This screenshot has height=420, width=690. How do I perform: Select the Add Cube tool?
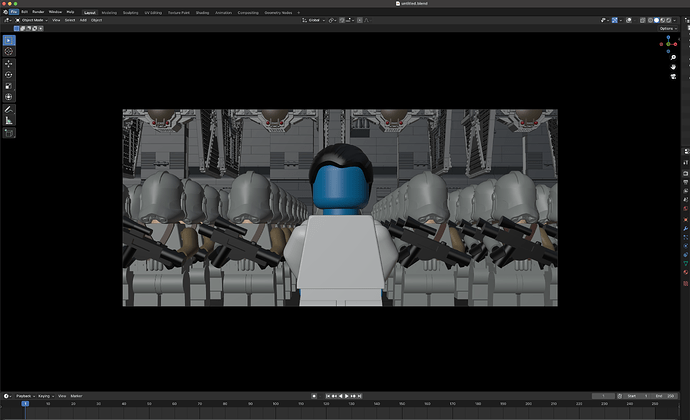pos(9,133)
